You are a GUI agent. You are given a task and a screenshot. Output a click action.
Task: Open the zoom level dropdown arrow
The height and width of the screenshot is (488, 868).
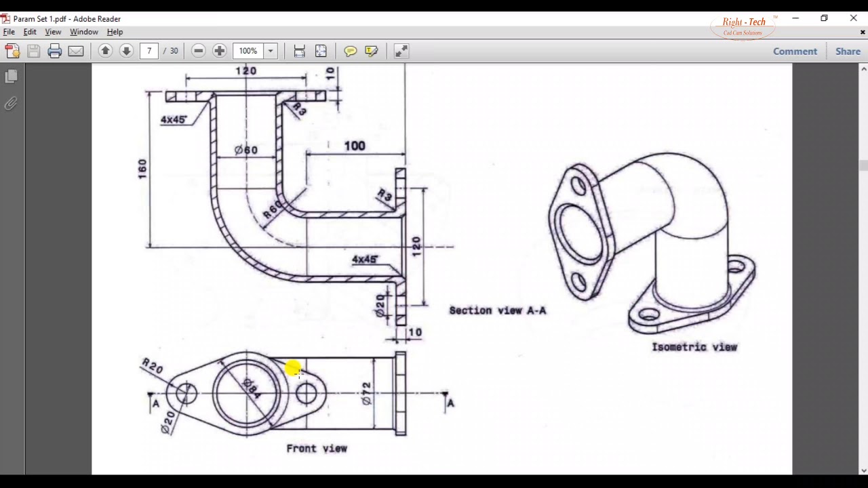tap(271, 51)
